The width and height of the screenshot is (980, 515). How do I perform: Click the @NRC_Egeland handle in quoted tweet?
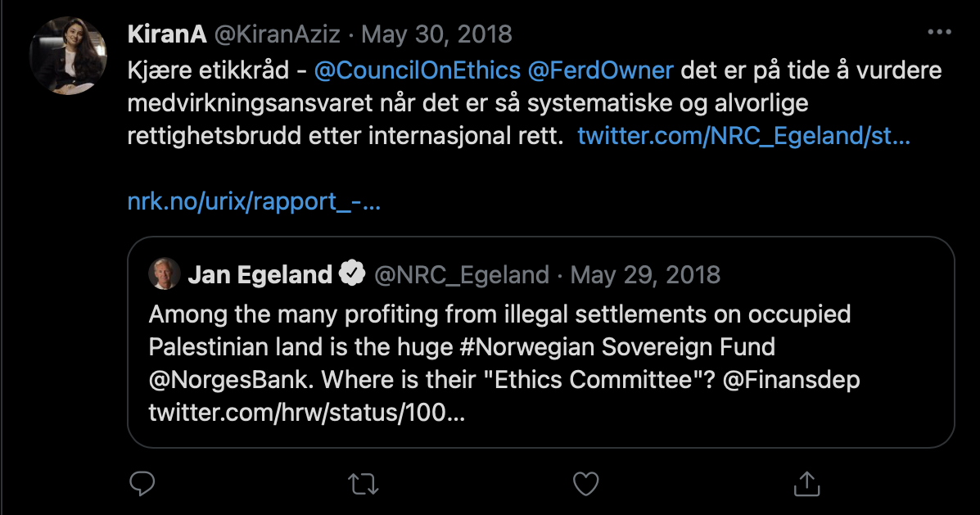[461, 274]
